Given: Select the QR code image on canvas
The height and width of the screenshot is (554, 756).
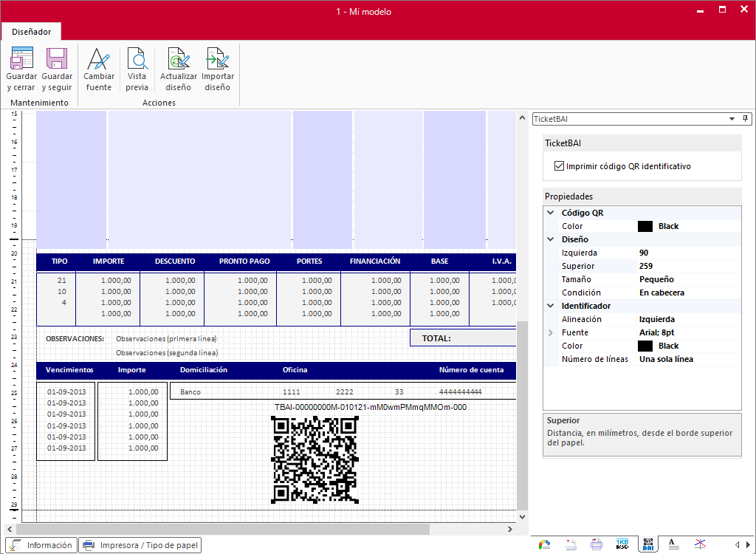Looking at the screenshot, I should pos(315,460).
